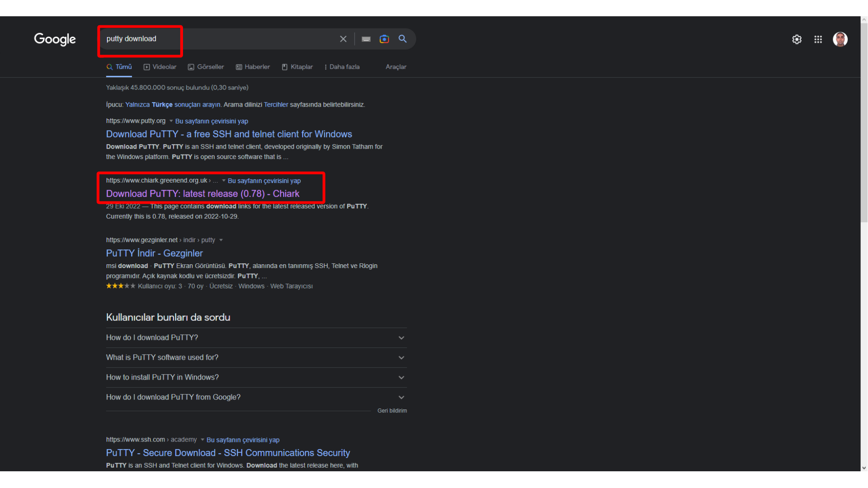
Task: Click Yalnızca Türkçe sonuçları arayın link
Action: tap(174, 104)
